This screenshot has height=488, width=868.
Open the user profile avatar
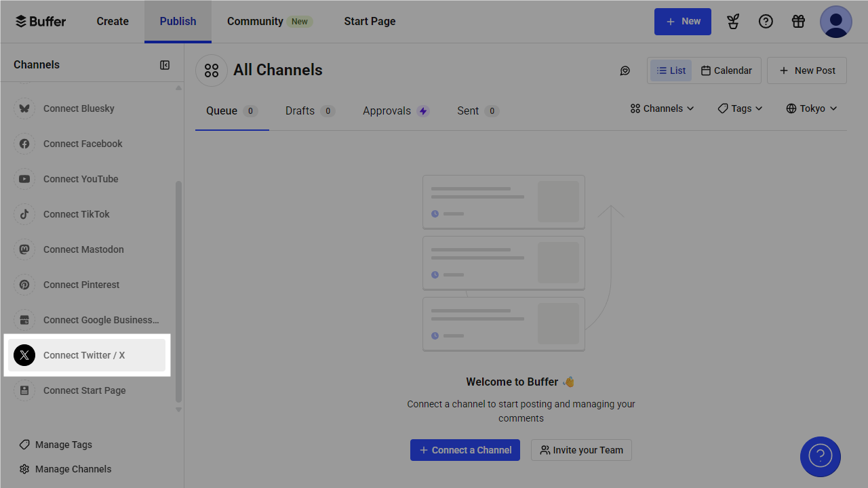[x=835, y=22]
